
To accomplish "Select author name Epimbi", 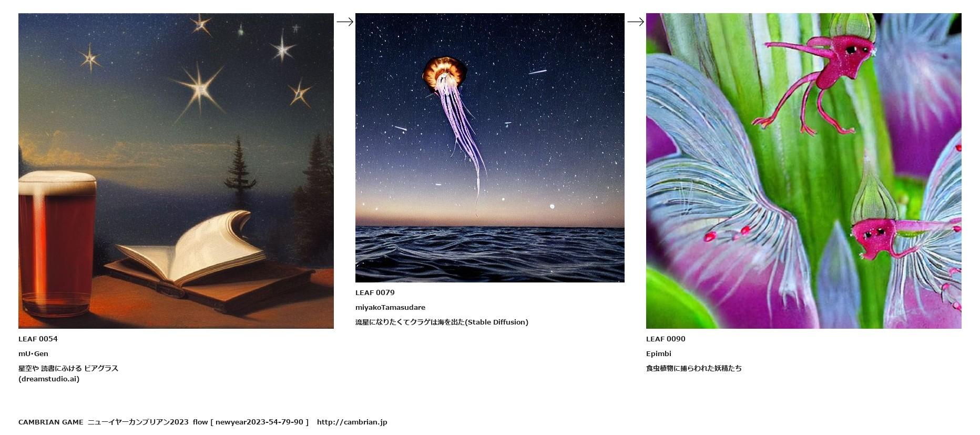I will 659,353.
